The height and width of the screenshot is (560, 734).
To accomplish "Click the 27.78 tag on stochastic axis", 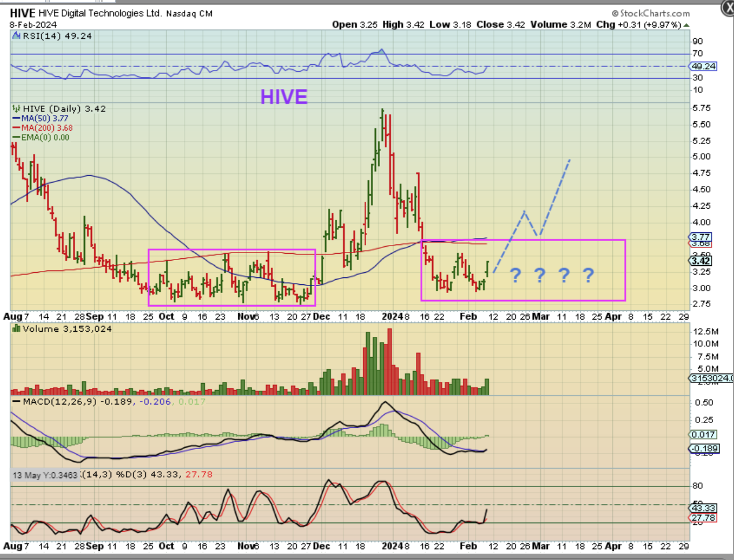I will pos(703,518).
